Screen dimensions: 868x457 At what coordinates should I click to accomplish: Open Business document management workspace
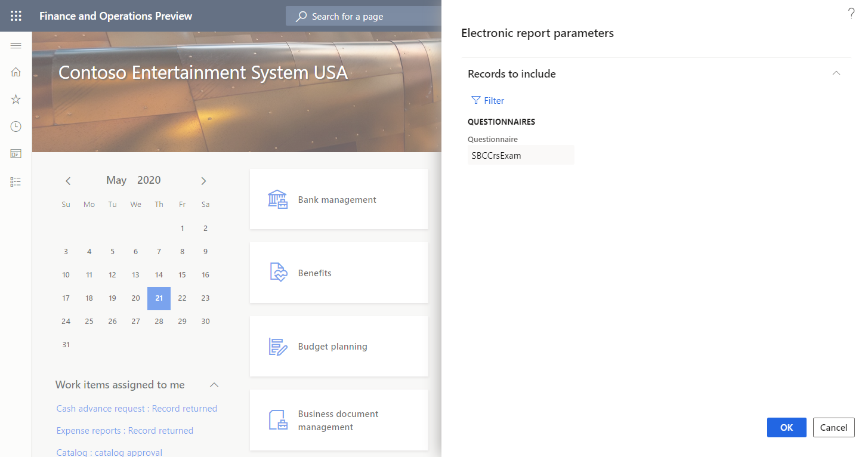tap(338, 420)
